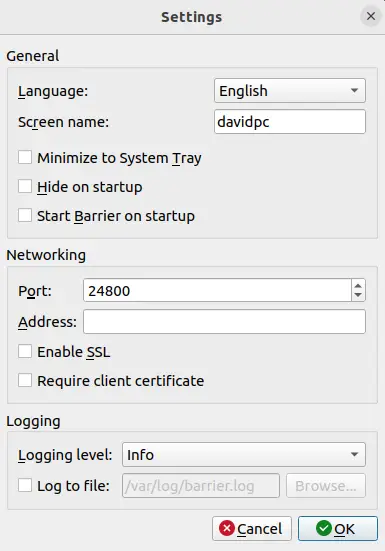Click the Port number field
The height and width of the screenshot is (551, 385).
(217, 290)
